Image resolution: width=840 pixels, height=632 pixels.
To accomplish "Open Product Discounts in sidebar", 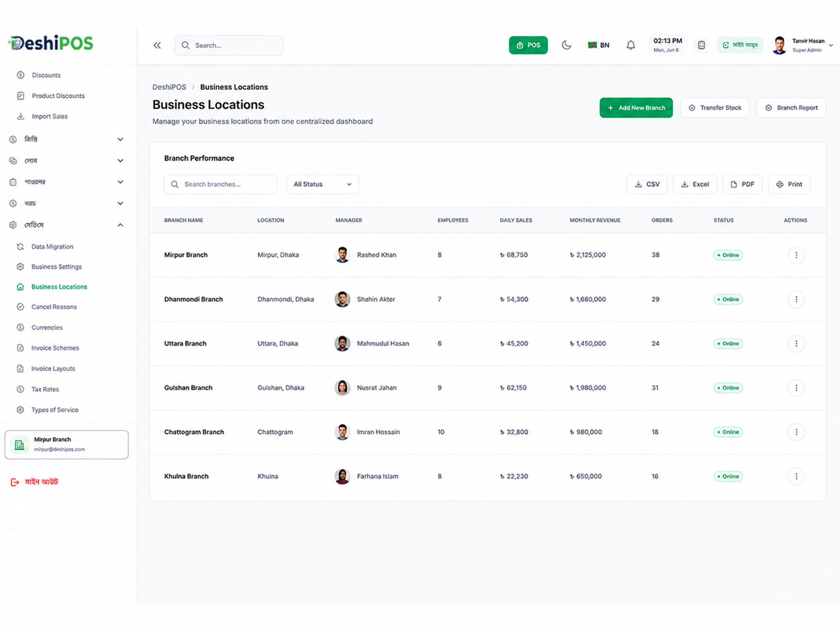I will click(x=58, y=96).
